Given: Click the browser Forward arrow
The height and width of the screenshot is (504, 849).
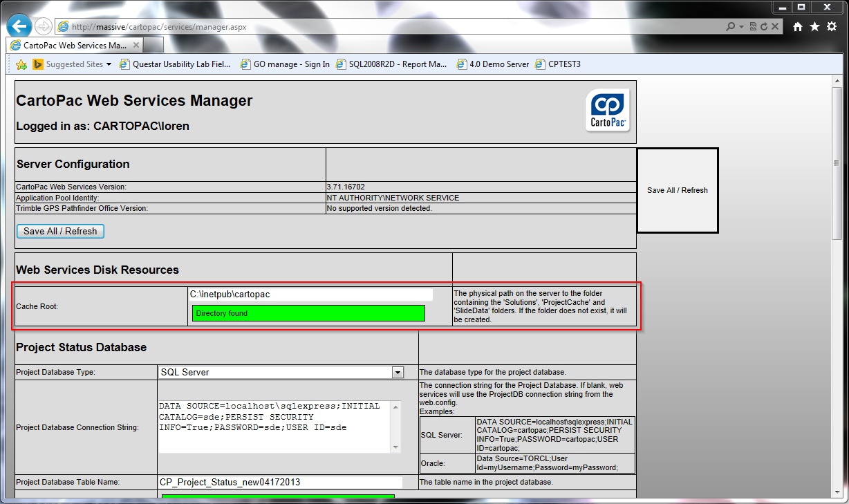Looking at the screenshot, I should point(43,27).
